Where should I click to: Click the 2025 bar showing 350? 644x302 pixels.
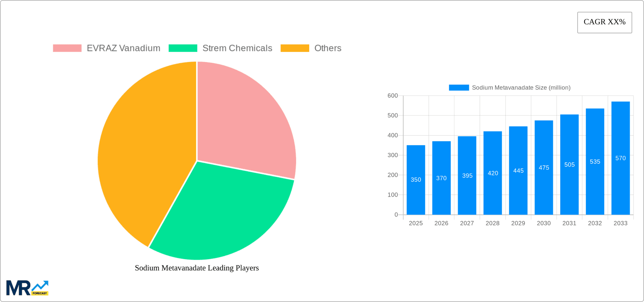point(416,179)
